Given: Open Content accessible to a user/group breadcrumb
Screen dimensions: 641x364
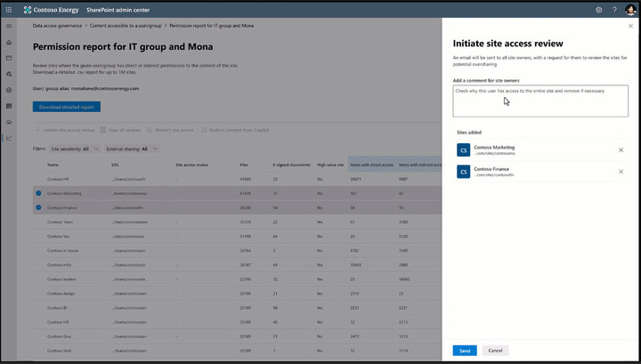Looking at the screenshot, I should tap(126, 26).
